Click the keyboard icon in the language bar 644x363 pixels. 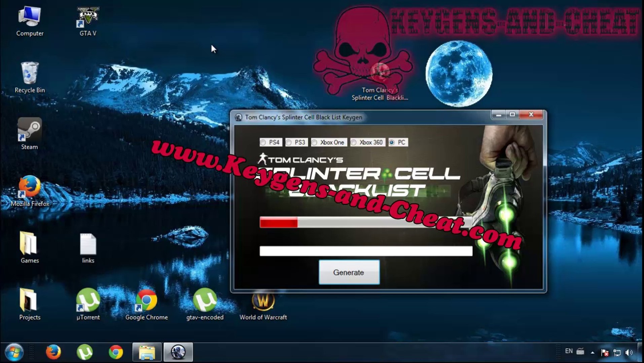pyautogui.click(x=580, y=351)
